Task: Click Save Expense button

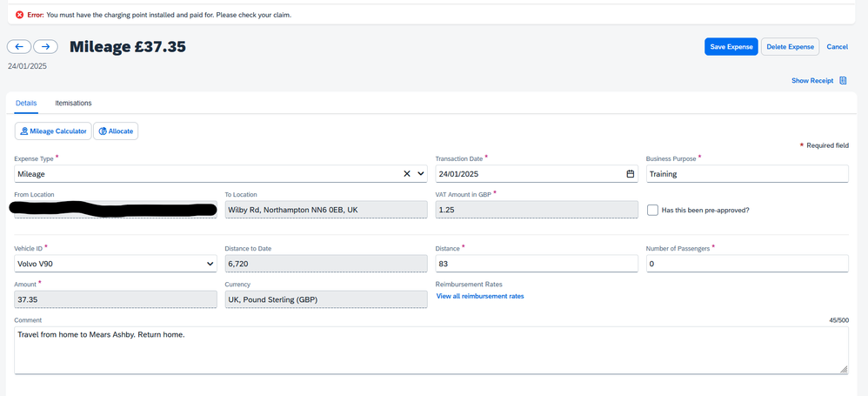Action: 731,47
